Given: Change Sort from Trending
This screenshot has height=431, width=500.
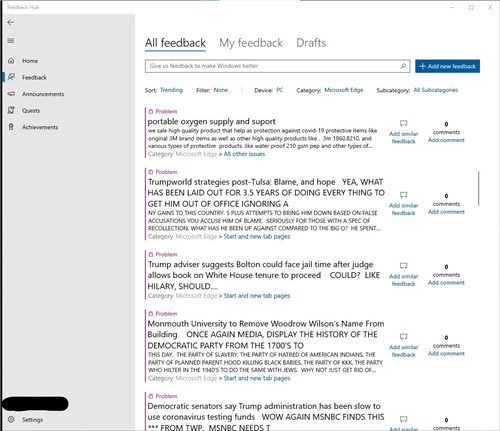Looking at the screenshot, I should pyautogui.click(x=171, y=90).
